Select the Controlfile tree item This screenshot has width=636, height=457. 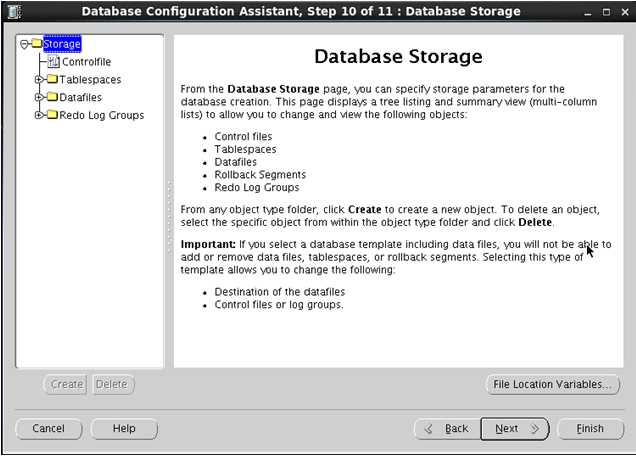86,62
